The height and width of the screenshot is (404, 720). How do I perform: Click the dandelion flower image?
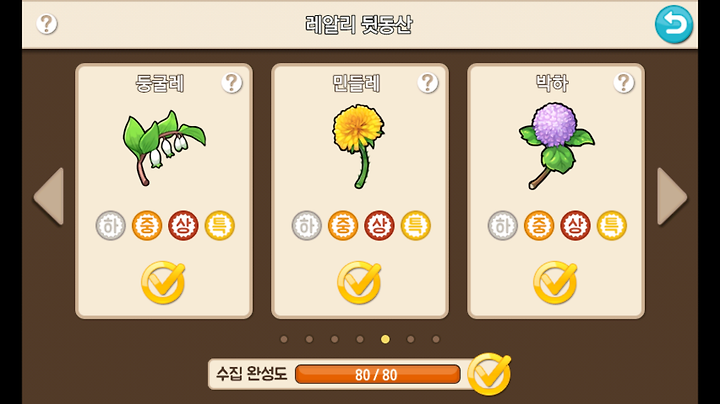pos(359,146)
